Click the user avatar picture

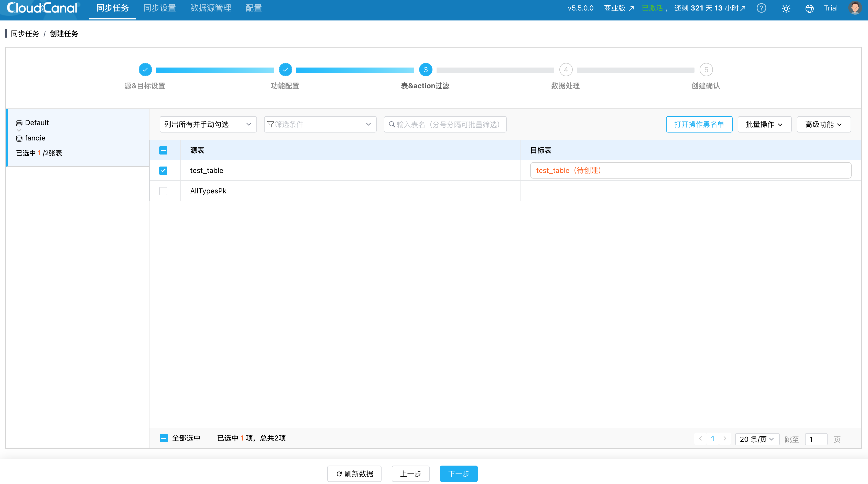point(855,8)
